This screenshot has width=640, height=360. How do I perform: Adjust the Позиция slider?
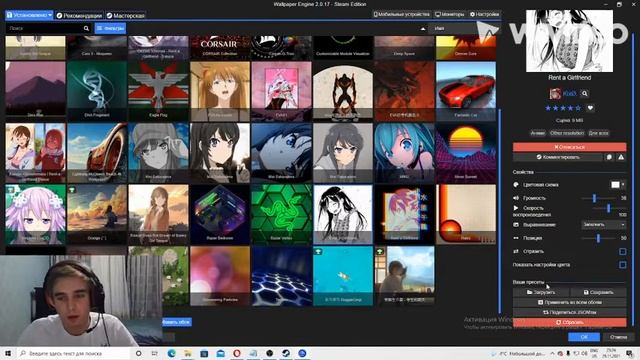(599, 238)
